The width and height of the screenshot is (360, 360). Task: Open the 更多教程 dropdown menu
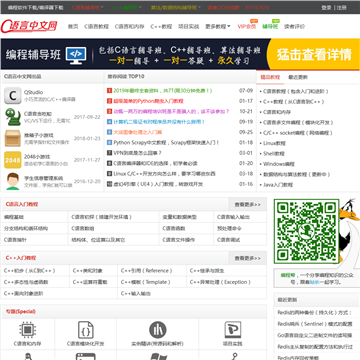218,26
